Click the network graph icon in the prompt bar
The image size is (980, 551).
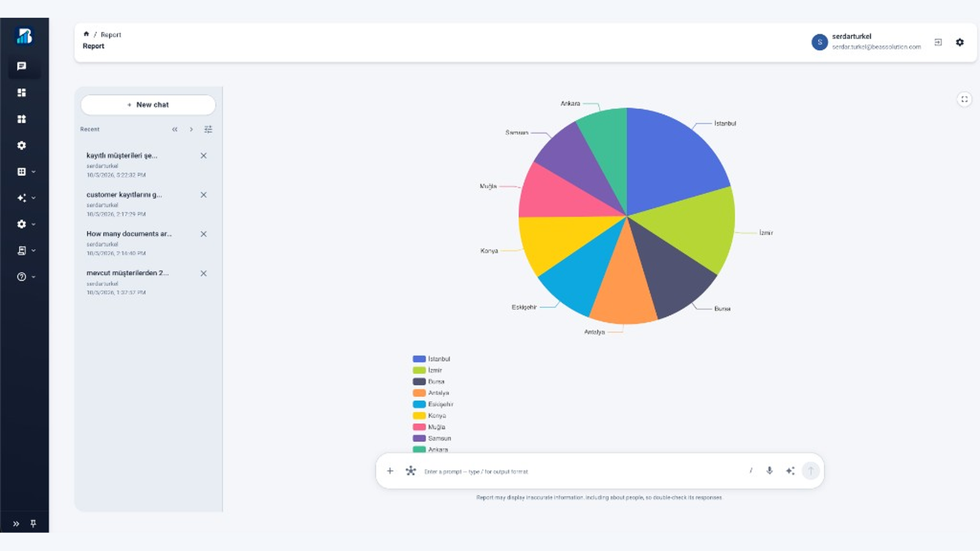[410, 471]
